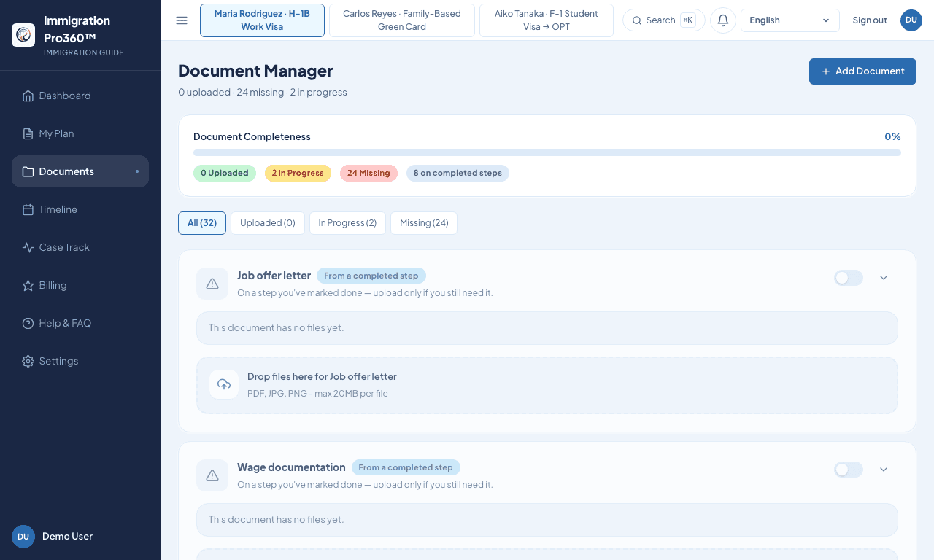
Task: Click the green 0 Uploaded badge
Action: coord(225,173)
